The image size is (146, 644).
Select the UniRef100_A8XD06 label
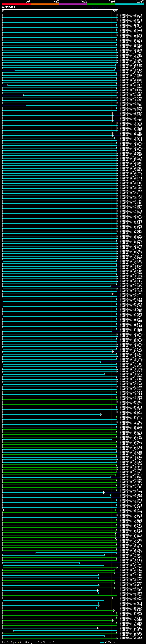(131, 342)
